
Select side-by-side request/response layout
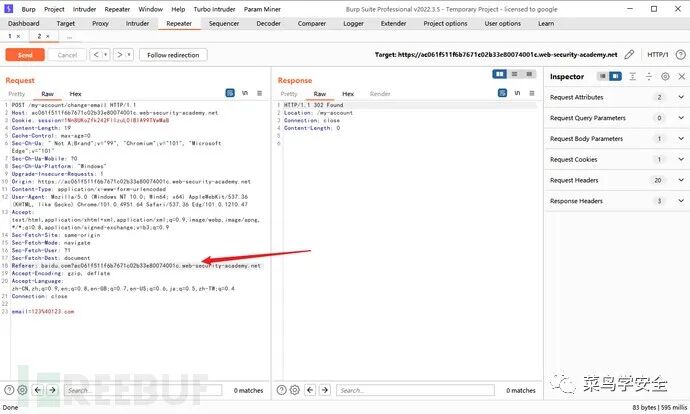(499, 74)
